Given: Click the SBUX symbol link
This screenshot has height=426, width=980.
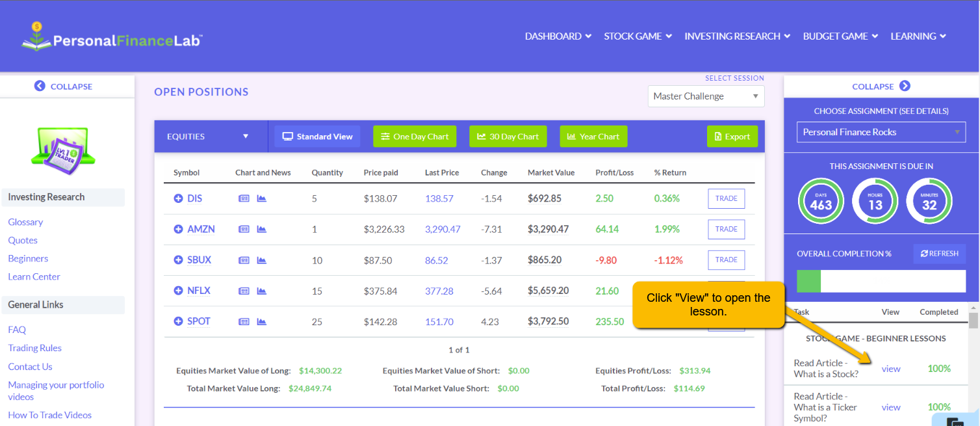Looking at the screenshot, I should pyautogui.click(x=200, y=260).
